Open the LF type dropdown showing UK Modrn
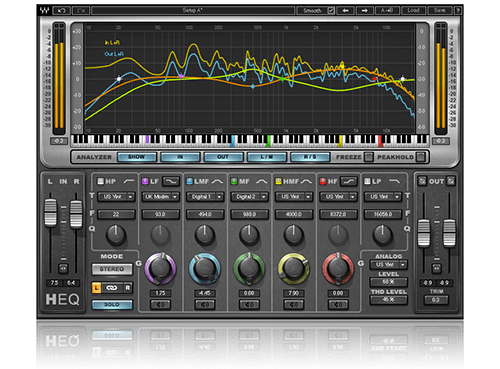This screenshot has height=369, width=500. 160,197
